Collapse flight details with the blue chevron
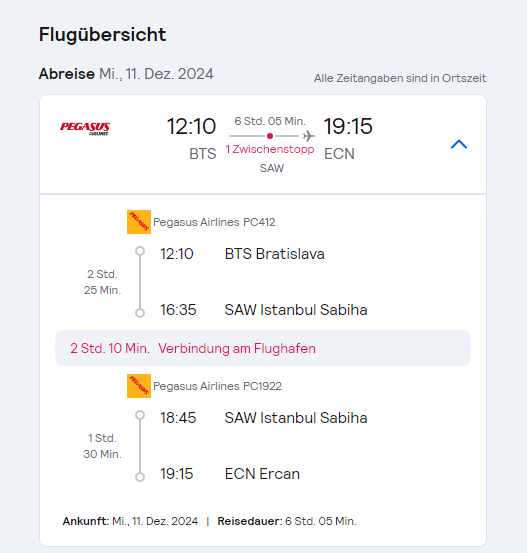The height and width of the screenshot is (553, 527). 459,144
